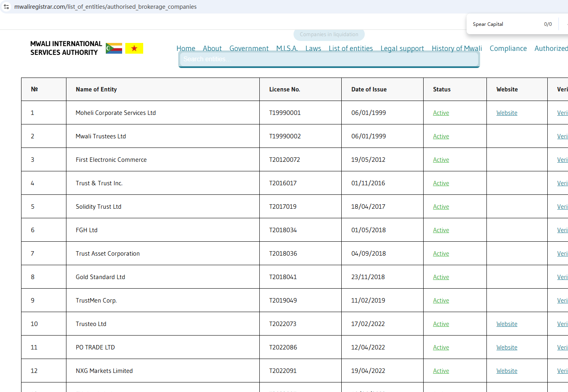Go to the Compliance page

coord(508,48)
